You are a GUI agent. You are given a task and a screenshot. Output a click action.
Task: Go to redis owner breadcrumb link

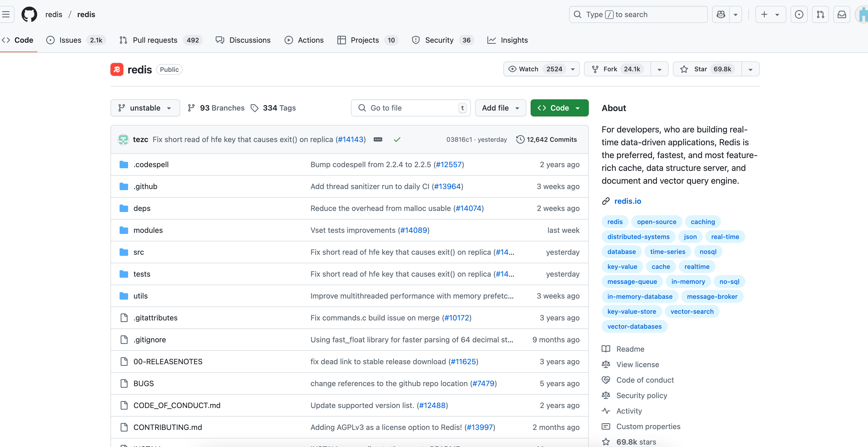(x=54, y=14)
